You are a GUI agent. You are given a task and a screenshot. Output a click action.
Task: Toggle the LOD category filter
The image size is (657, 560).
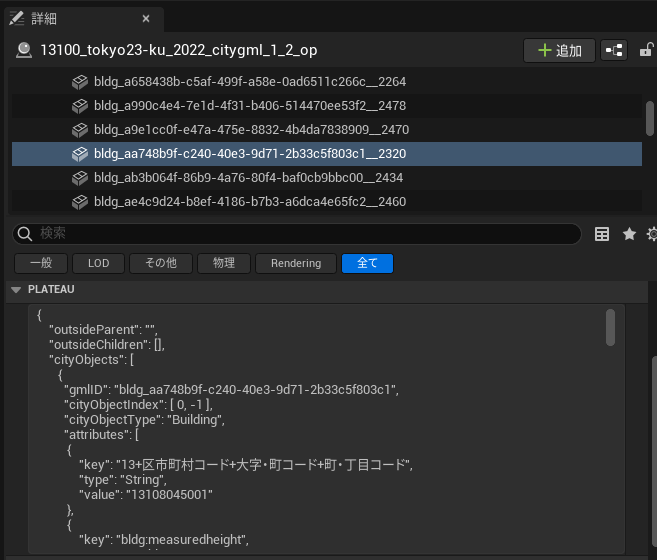pyautogui.click(x=98, y=263)
